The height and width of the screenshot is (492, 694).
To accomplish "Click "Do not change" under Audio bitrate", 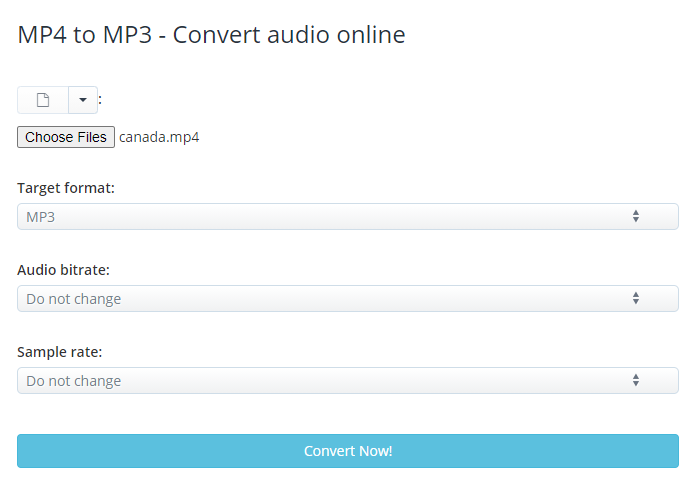I will 73,299.
